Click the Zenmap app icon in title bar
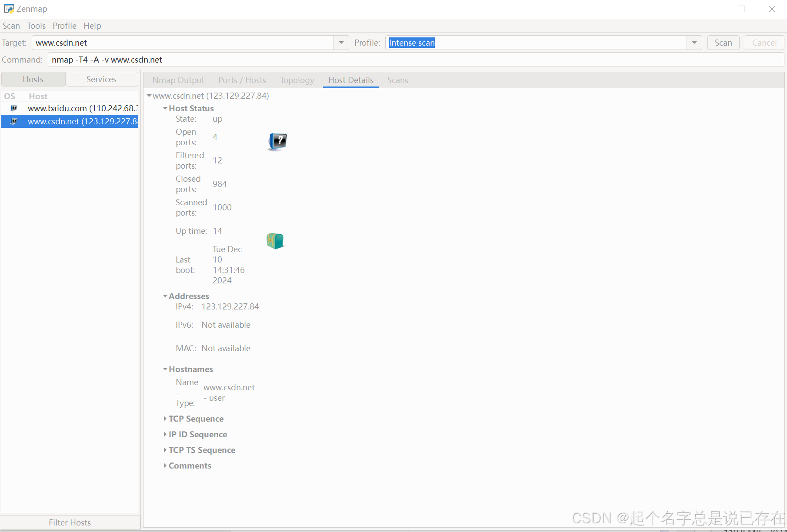787x532 pixels. pos(9,9)
